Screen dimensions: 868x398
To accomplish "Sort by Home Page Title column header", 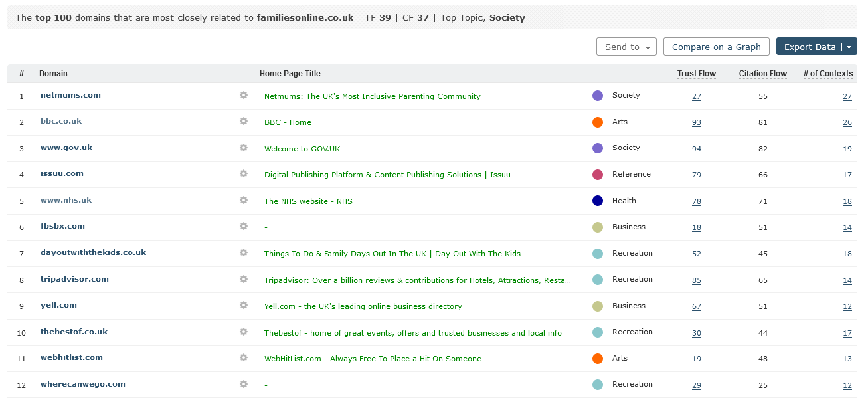I will pyautogui.click(x=290, y=74).
